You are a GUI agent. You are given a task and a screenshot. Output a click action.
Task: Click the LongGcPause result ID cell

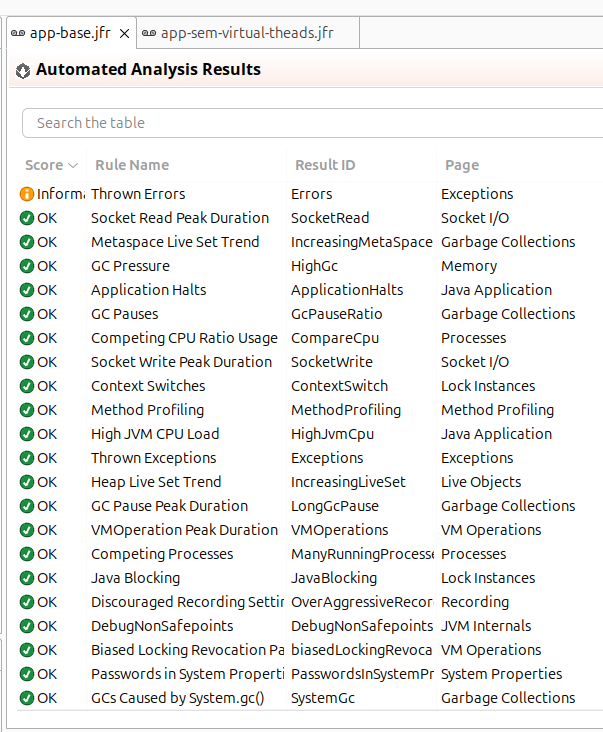[x=335, y=506]
